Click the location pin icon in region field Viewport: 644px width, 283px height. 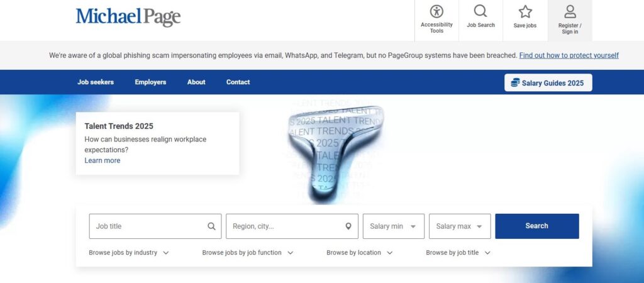[348, 226]
